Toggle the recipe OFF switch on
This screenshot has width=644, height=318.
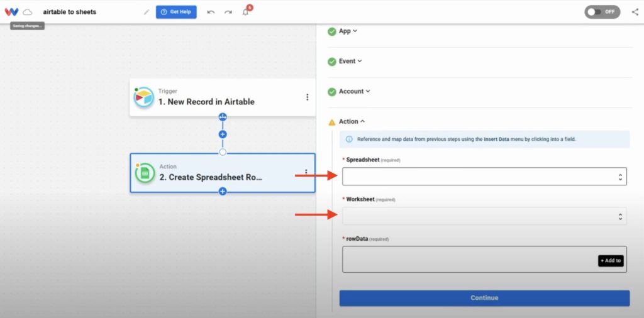tap(602, 12)
